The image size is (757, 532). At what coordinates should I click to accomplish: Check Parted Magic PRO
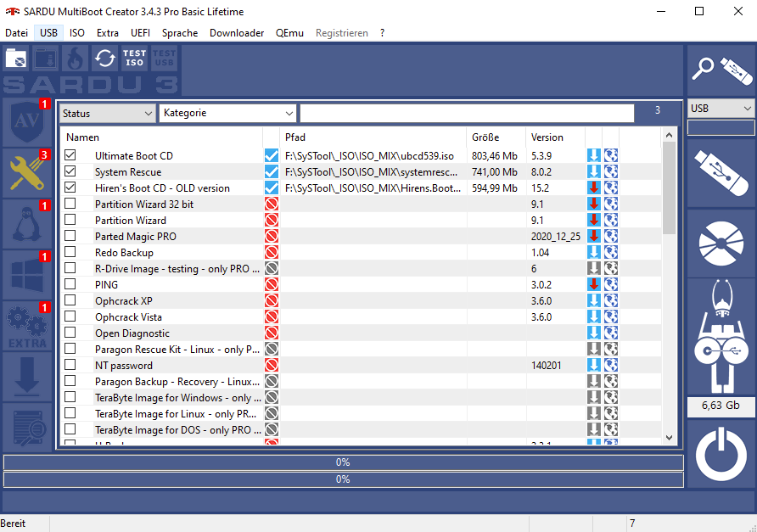pyautogui.click(x=70, y=236)
